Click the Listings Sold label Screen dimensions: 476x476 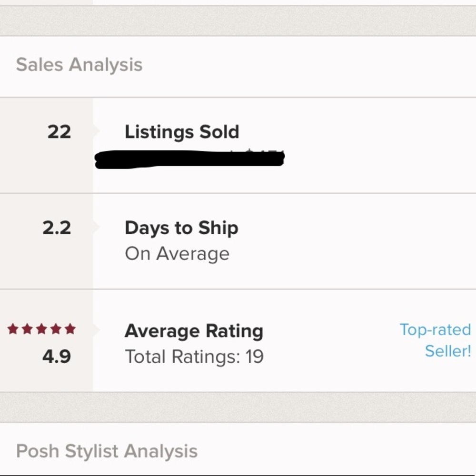pos(182,132)
